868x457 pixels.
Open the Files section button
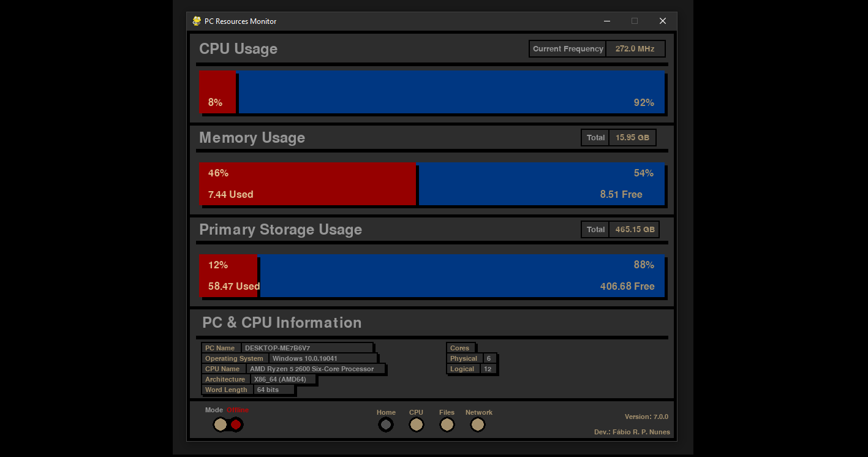447,424
